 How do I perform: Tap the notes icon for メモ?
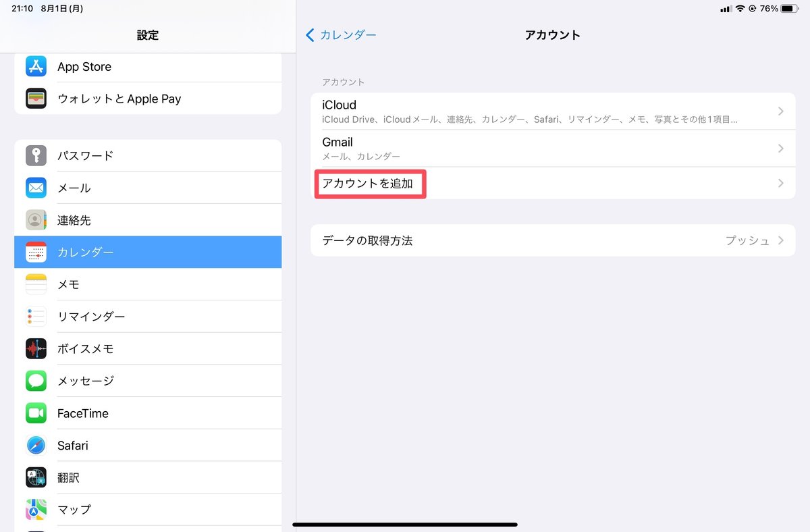tap(36, 284)
